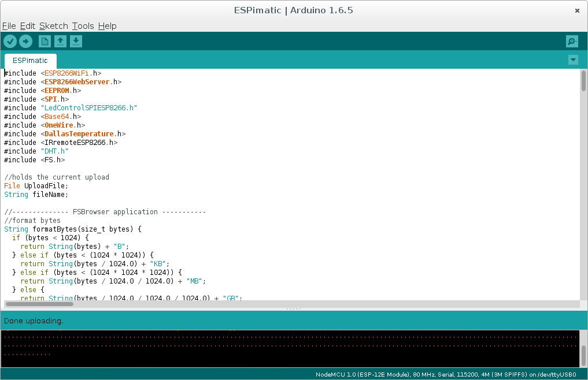Screen dimensions: 588x380
Task: Click the divider handle above status bar
Action: (x=294, y=310)
